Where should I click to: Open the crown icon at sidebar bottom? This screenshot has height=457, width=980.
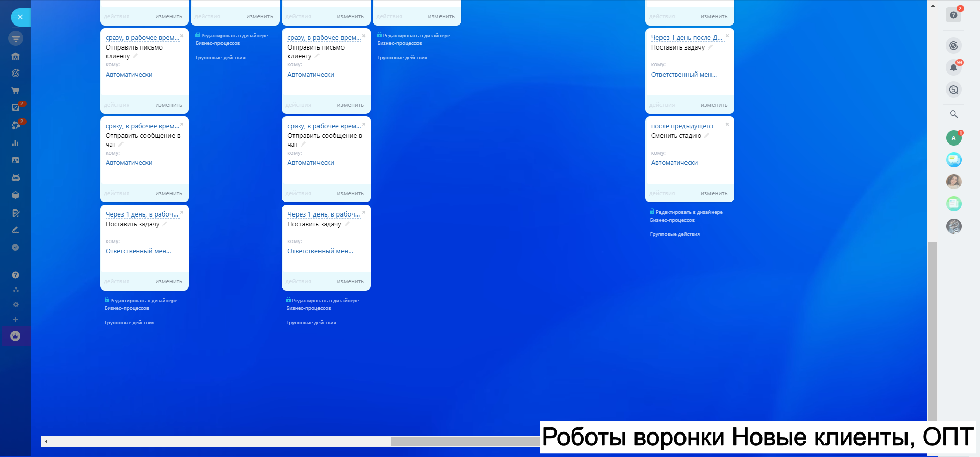pyautogui.click(x=16, y=336)
